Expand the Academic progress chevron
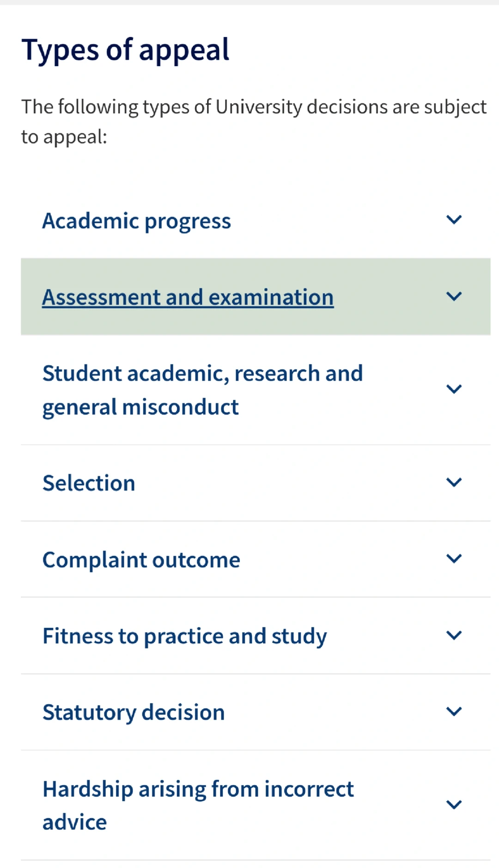The image size is (499, 868). click(x=454, y=220)
